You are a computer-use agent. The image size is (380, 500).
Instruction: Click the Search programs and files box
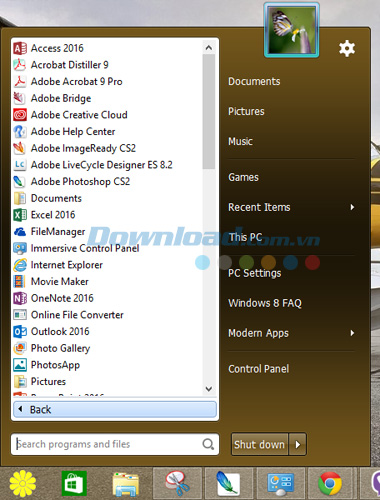pyautogui.click(x=115, y=444)
